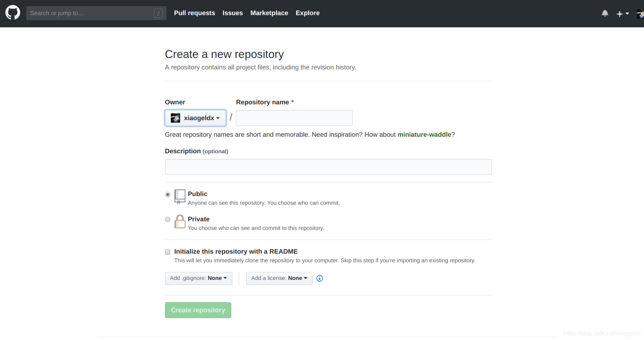The width and height of the screenshot is (644, 340).
Task: Open the Add a license dropdown
Action: (279, 278)
